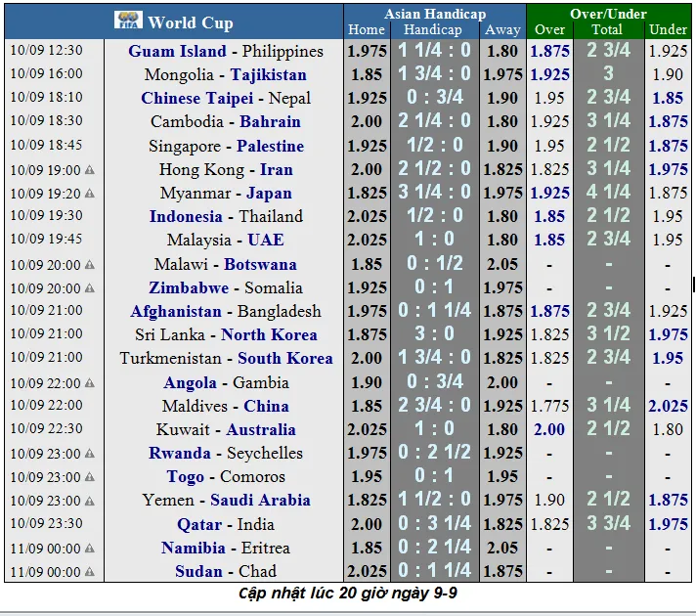Select the 4 1/4 total for Myanmar - Japan
The width and height of the screenshot is (696, 616).
tap(608, 194)
